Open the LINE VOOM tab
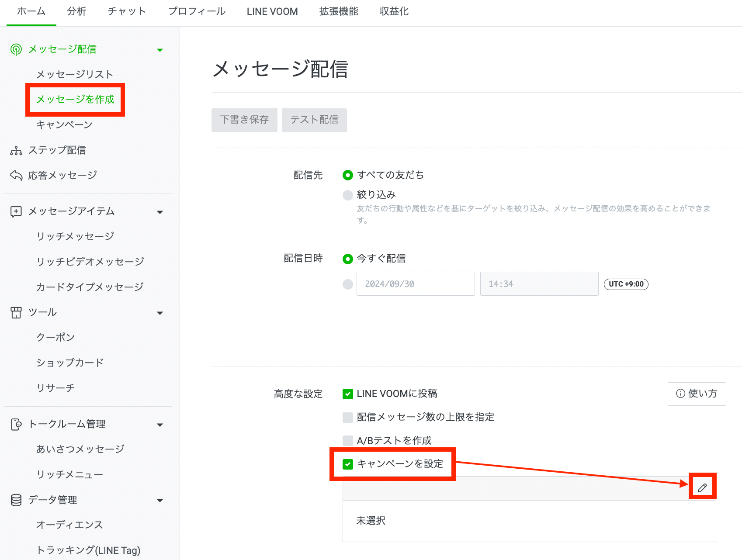The height and width of the screenshot is (560, 742). [272, 11]
